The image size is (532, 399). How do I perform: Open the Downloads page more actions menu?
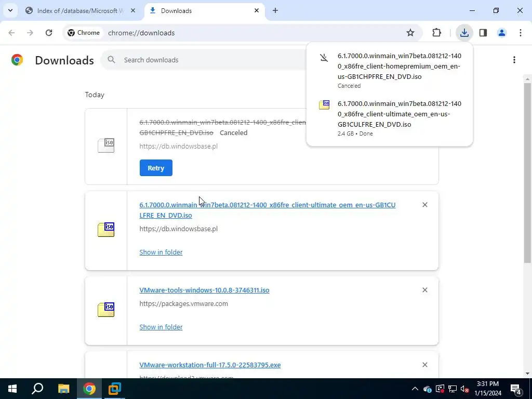point(514,60)
